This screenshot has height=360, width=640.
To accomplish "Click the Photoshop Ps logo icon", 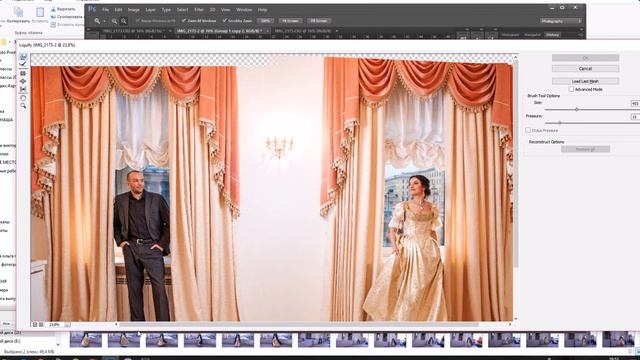I will [92, 9].
